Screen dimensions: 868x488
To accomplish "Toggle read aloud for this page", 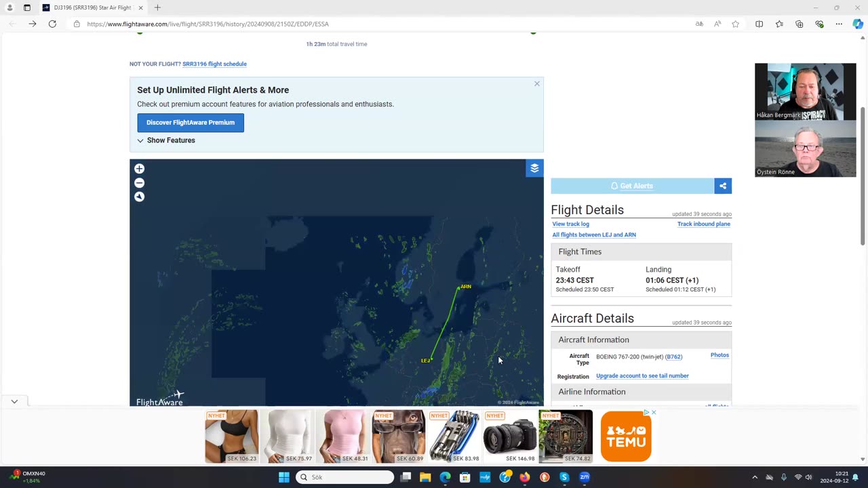I will click(717, 24).
